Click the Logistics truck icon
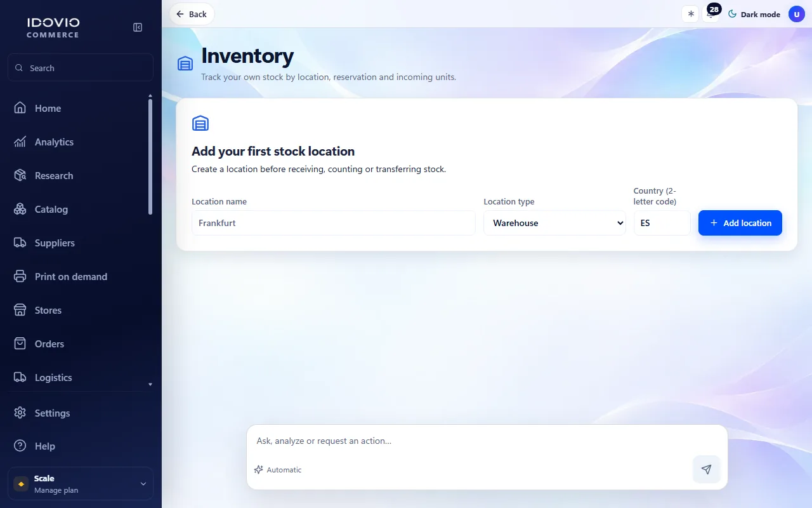Screen dimensions: 812x508 (x=20, y=378)
